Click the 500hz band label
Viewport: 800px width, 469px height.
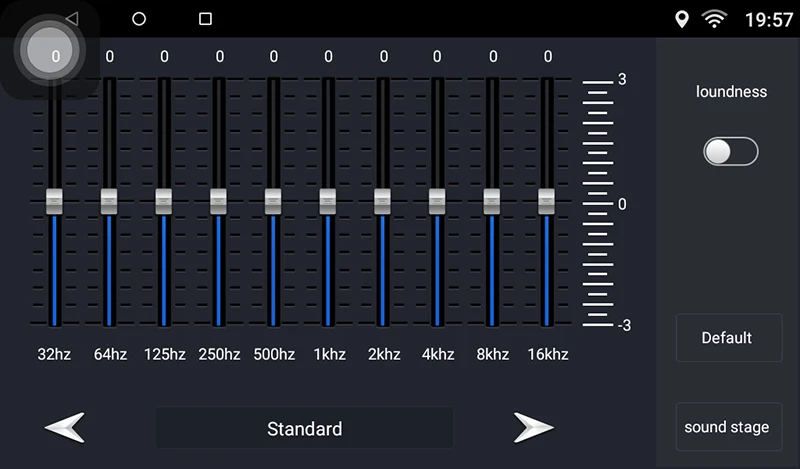[274, 354]
